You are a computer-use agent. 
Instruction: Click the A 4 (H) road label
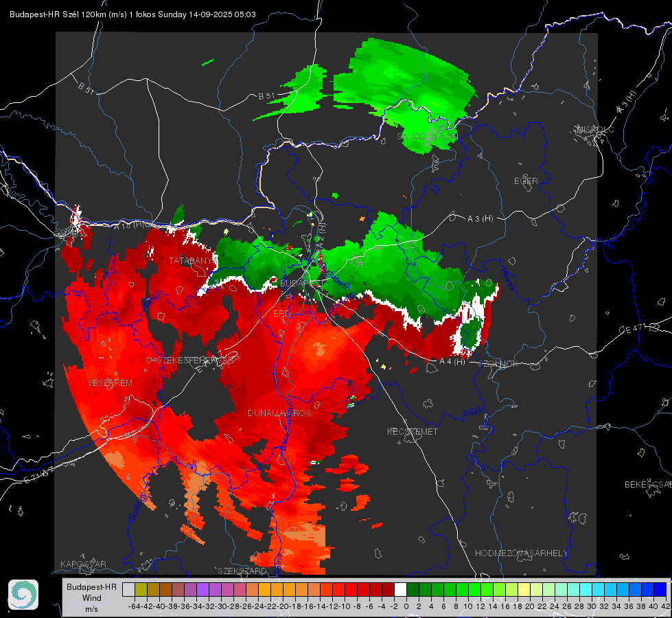[x=452, y=362]
